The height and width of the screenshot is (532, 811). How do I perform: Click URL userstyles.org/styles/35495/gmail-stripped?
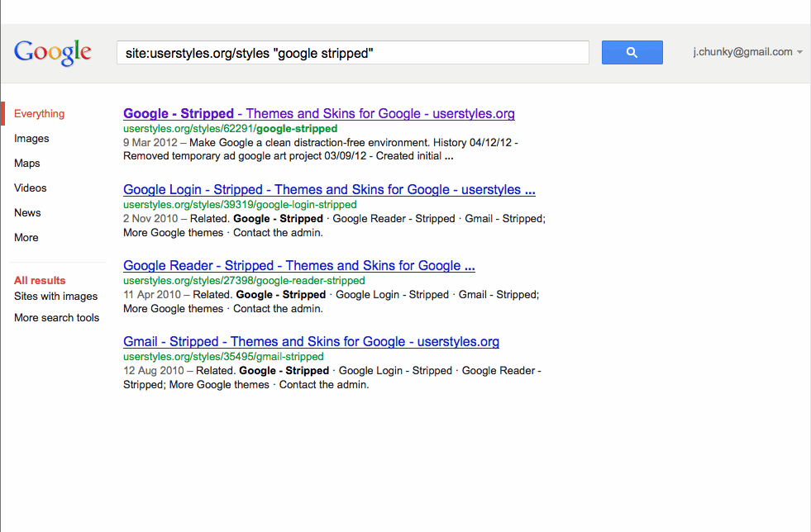223,357
